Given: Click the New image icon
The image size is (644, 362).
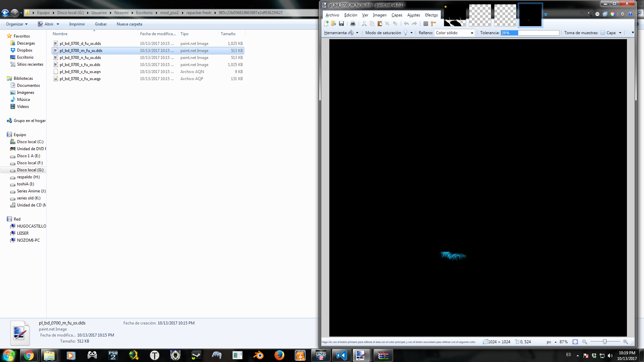Looking at the screenshot, I should [x=326, y=23].
